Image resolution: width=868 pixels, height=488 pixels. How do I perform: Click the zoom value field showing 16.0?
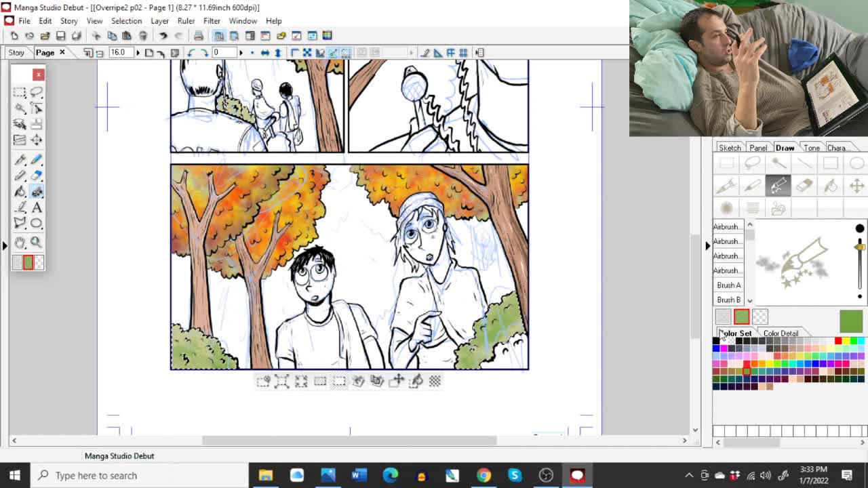[120, 53]
